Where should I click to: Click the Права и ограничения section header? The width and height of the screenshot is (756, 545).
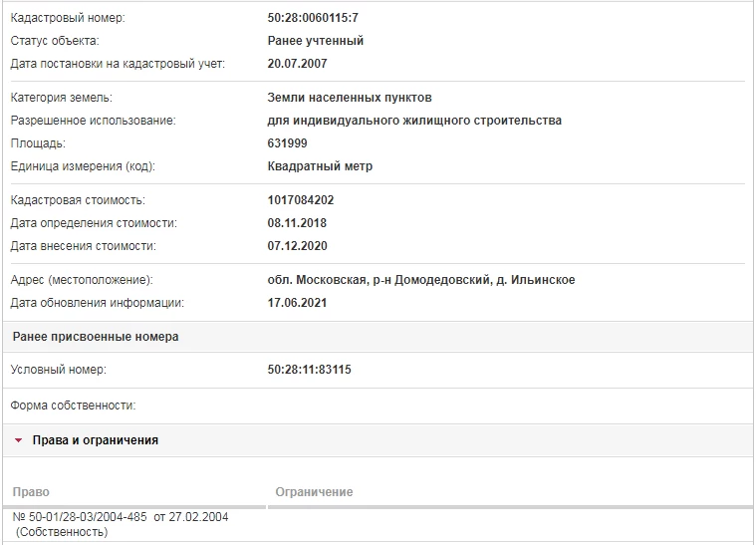[96, 440]
